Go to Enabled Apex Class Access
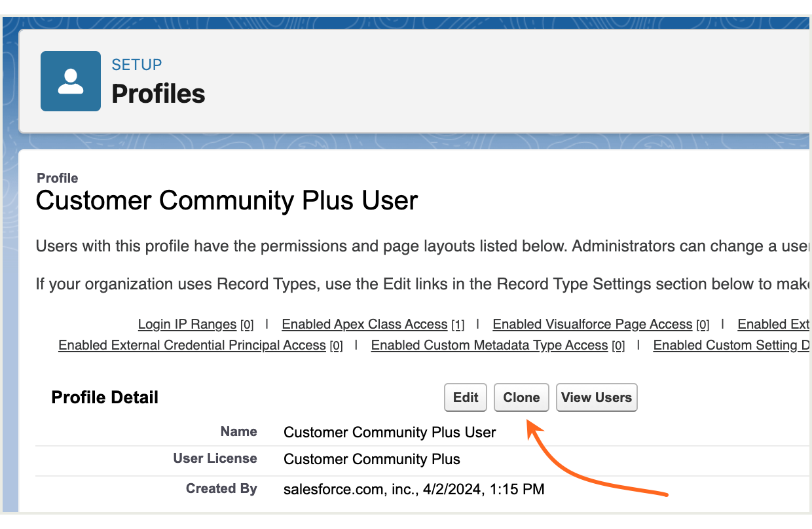812x529 pixels. point(365,324)
